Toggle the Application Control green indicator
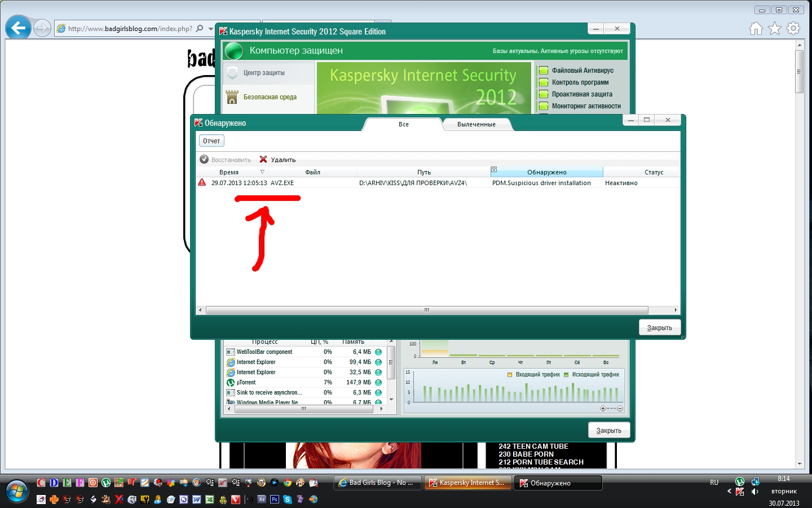812x508 pixels. 544,82
